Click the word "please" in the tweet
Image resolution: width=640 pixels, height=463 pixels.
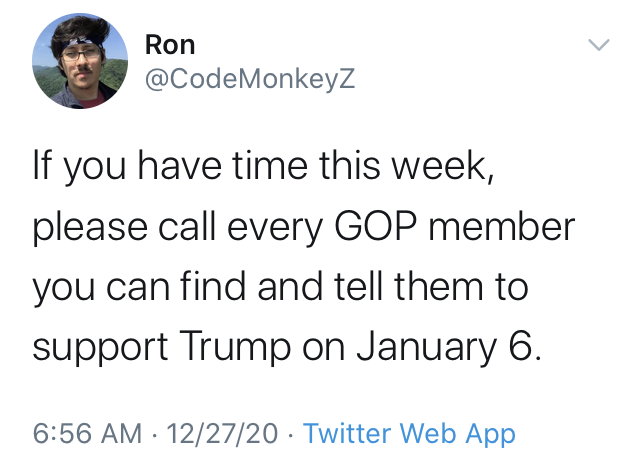tap(90, 228)
